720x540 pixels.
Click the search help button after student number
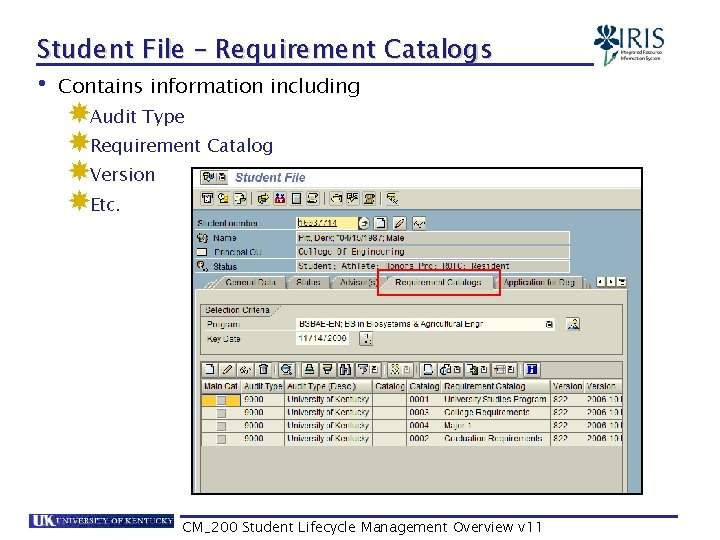(x=364, y=223)
